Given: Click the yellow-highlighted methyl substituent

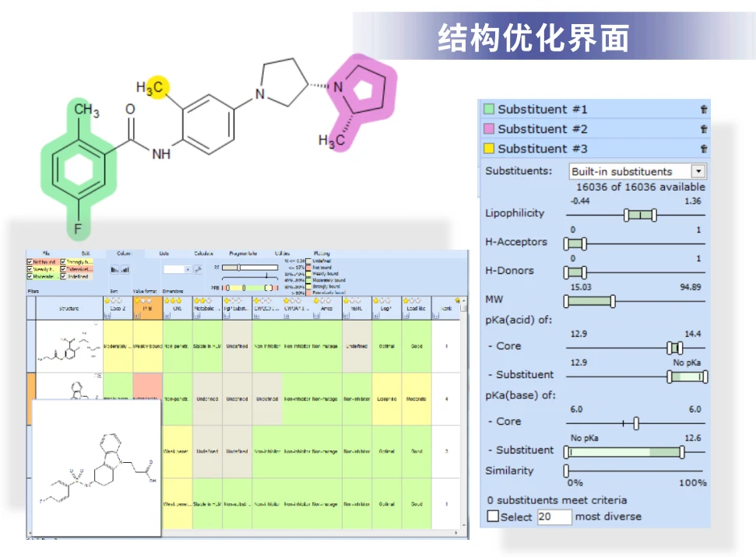Looking at the screenshot, I should pyautogui.click(x=156, y=86).
